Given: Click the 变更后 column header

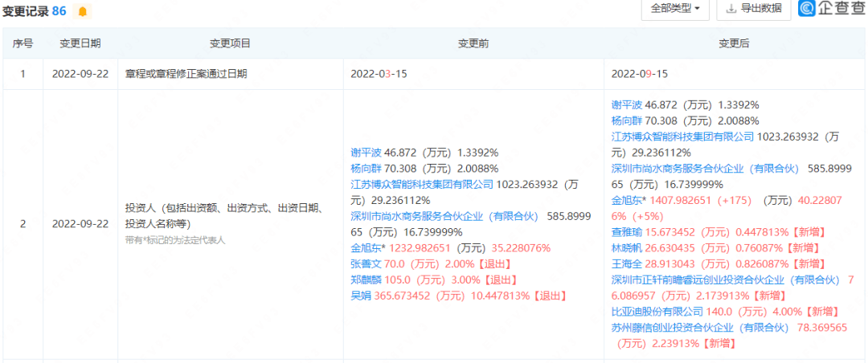Looking at the screenshot, I should coord(734,43).
